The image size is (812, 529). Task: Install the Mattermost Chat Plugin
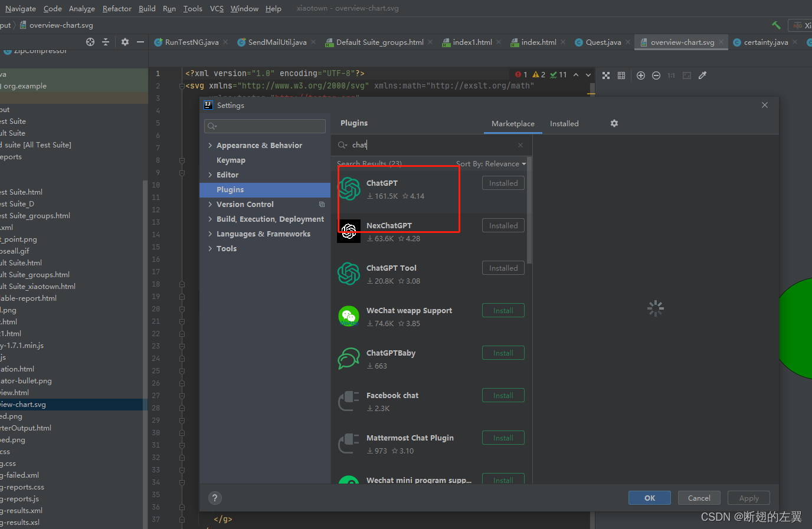click(503, 438)
